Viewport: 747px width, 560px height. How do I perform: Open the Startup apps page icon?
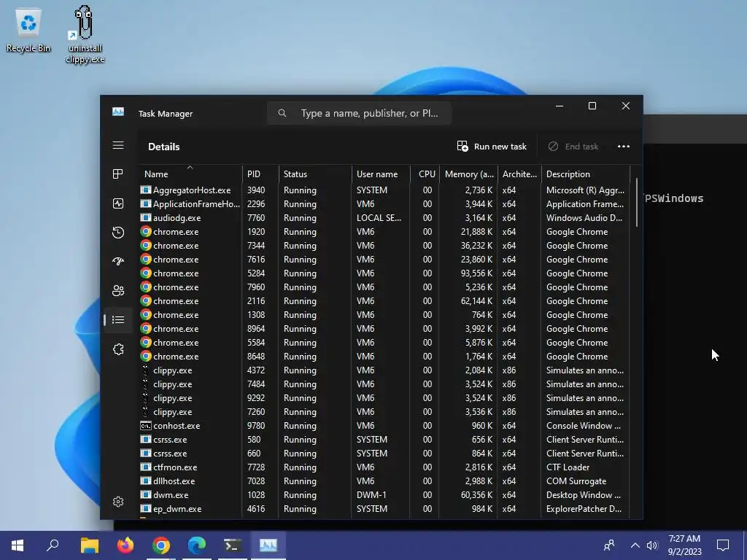coord(118,261)
